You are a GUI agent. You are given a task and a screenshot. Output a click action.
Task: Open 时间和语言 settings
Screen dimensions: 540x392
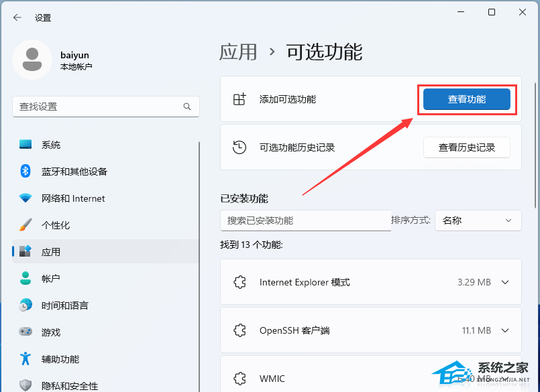pyautogui.click(x=105, y=306)
